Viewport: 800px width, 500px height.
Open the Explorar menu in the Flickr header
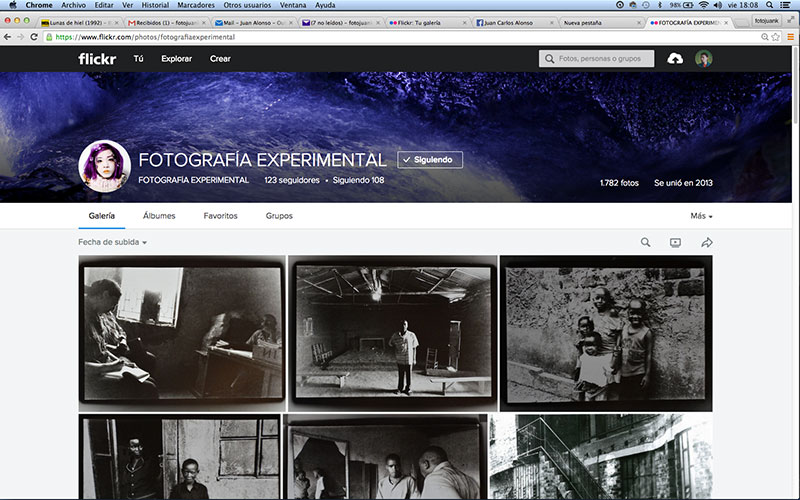coord(176,59)
